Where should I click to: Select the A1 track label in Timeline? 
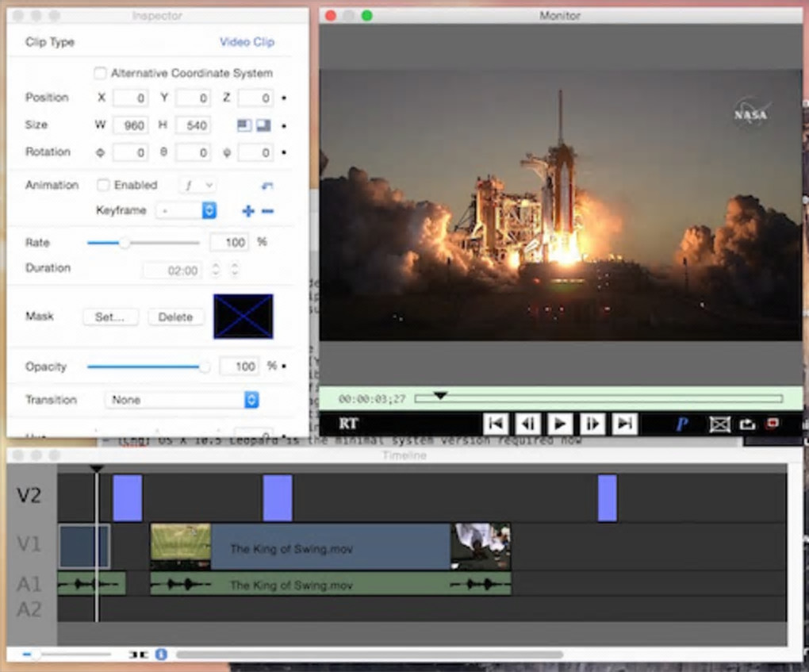pyautogui.click(x=29, y=585)
